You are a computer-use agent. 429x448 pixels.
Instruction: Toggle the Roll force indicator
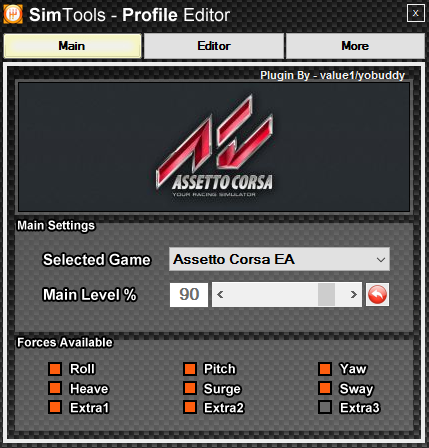(55, 369)
